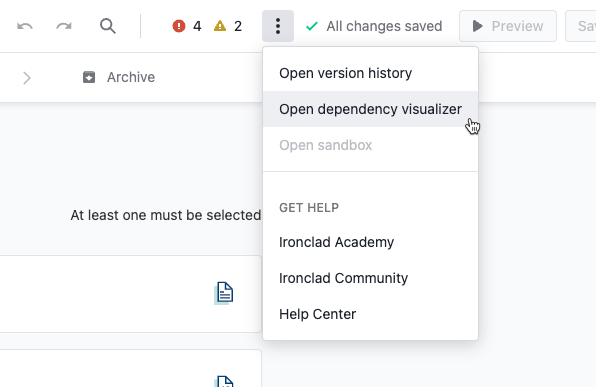Viewport: 596px width, 387px height.
Task: Select Open version history
Action: [370, 73]
